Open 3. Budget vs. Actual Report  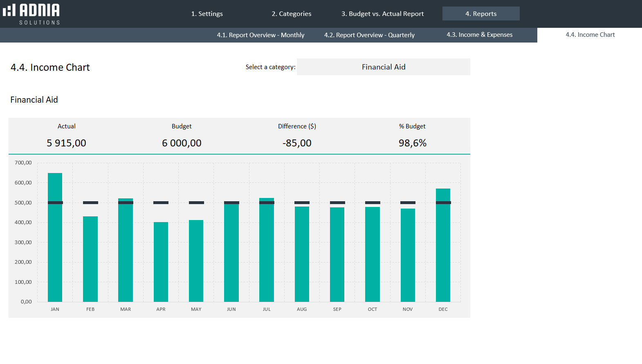click(x=382, y=13)
